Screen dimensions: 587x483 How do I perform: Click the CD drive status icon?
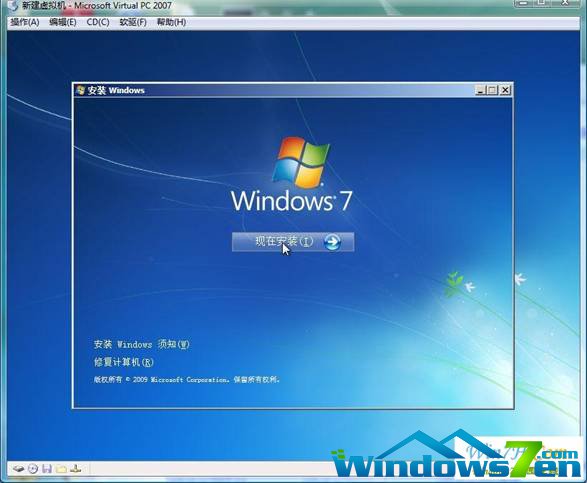click(33, 468)
